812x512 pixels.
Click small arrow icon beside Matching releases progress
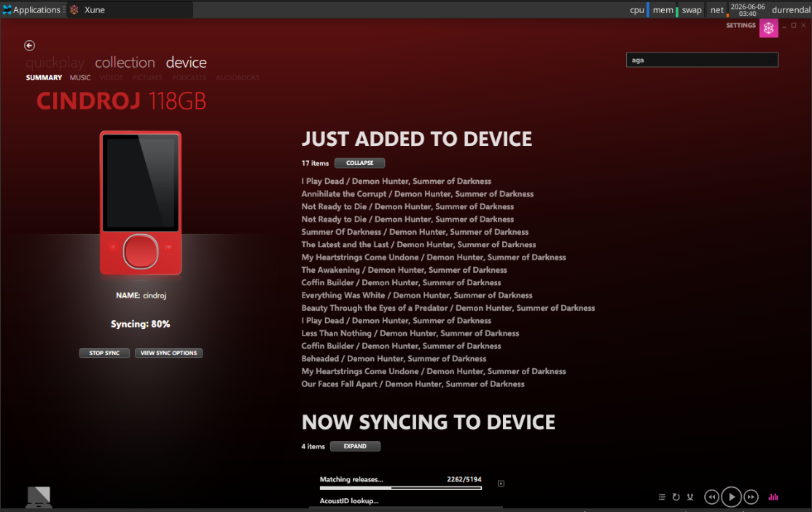pos(501,484)
